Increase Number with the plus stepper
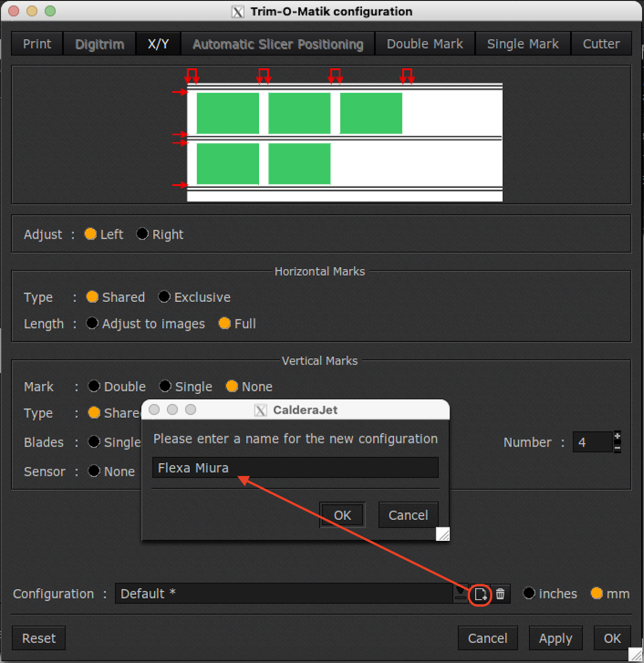Screen dimensions: 644x663 point(617,436)
